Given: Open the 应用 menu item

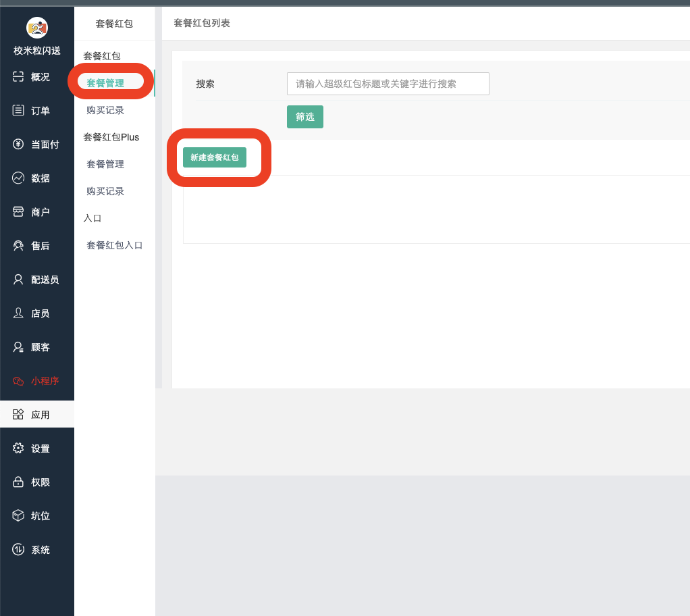Looking at the screenshot, I should pyautogui.click(x=37, y=414).
